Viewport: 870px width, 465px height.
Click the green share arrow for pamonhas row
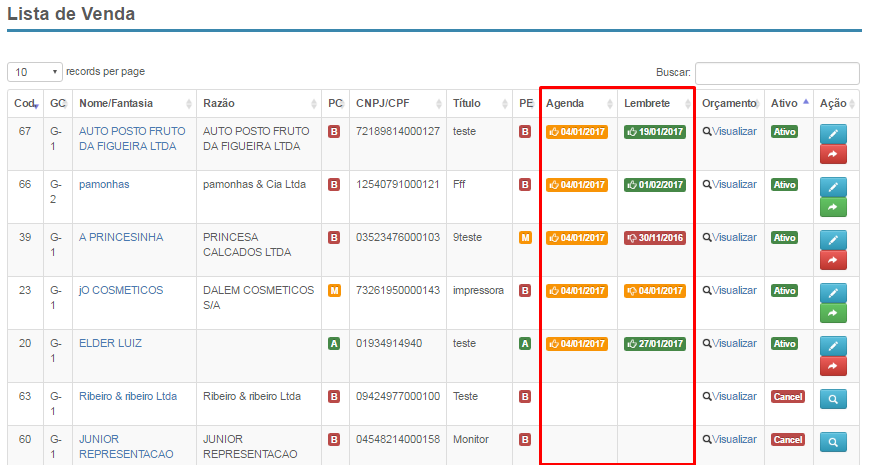pos(833,207)
